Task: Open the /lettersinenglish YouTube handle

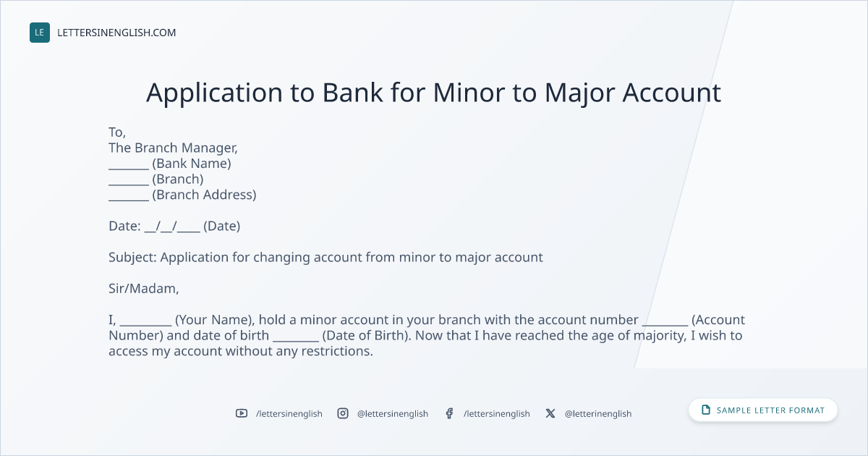Action: (289, 414)
